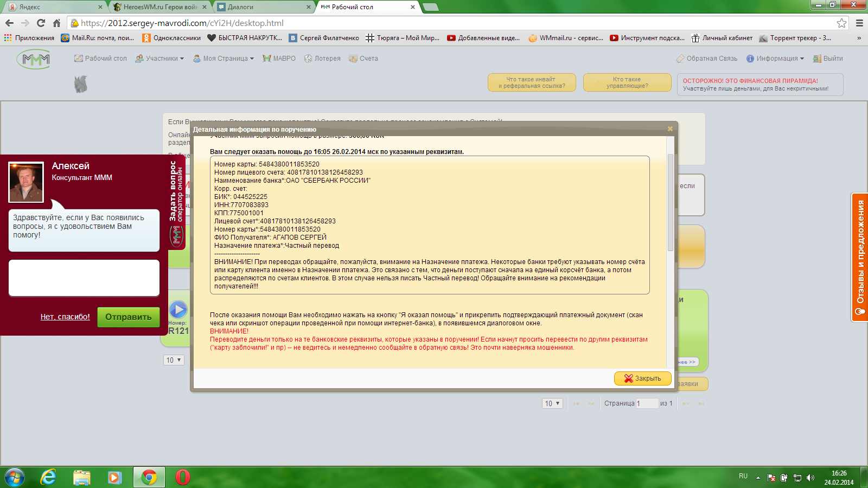The height and width of the screenshot is (488, 868).
Task: Go to previous page arrow in pager
Action: (591, 403)
